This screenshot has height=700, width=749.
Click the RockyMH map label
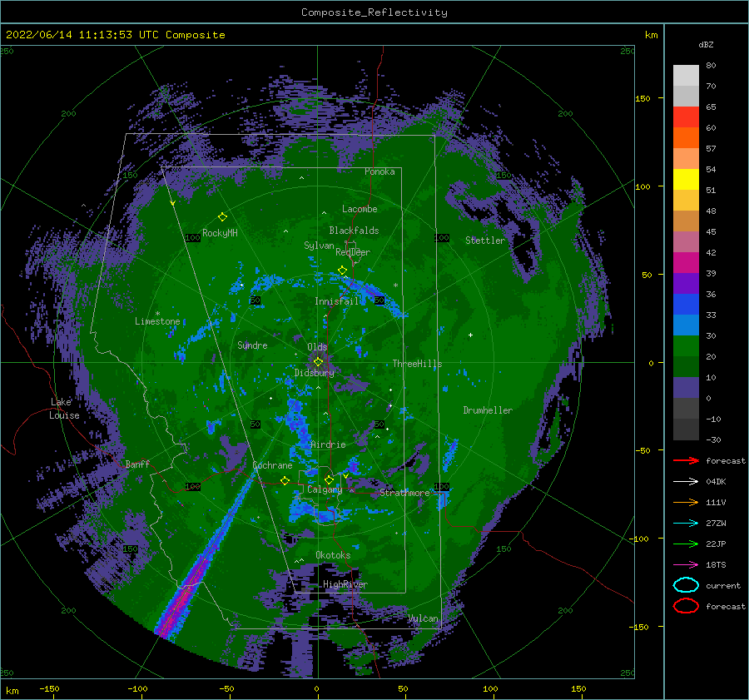(x=220, y=233)
